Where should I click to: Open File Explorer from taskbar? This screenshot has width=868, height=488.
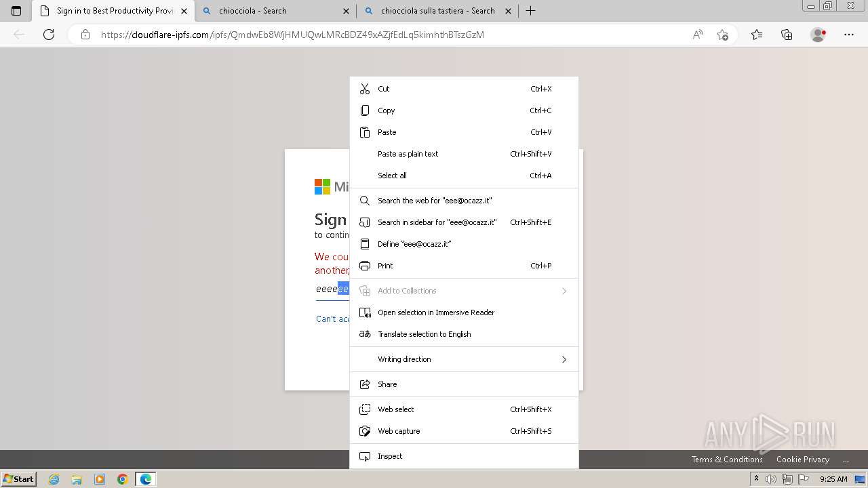coord(77,479)
